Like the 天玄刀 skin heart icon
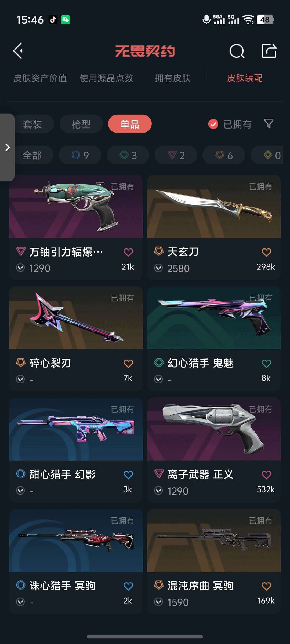The height and width of the screenshot is (644, 290). point(266,252)
